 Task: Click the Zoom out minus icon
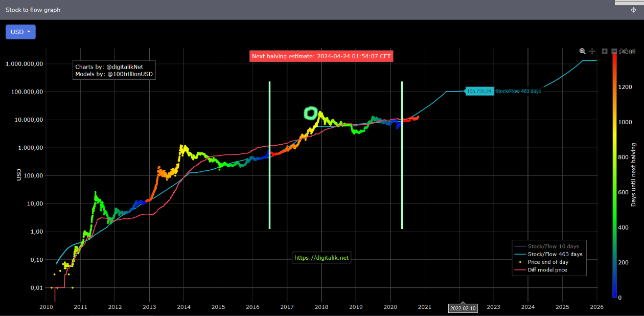614,51
